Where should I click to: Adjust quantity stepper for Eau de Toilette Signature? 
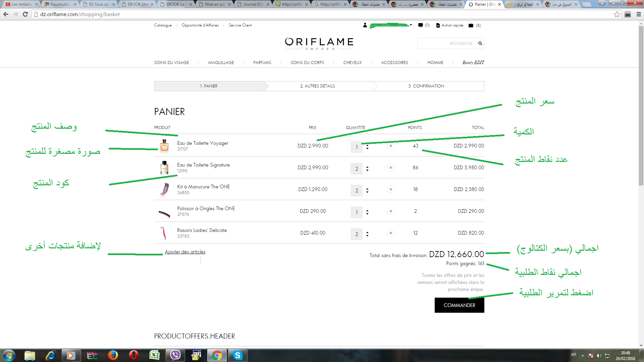tap(367, 169)
